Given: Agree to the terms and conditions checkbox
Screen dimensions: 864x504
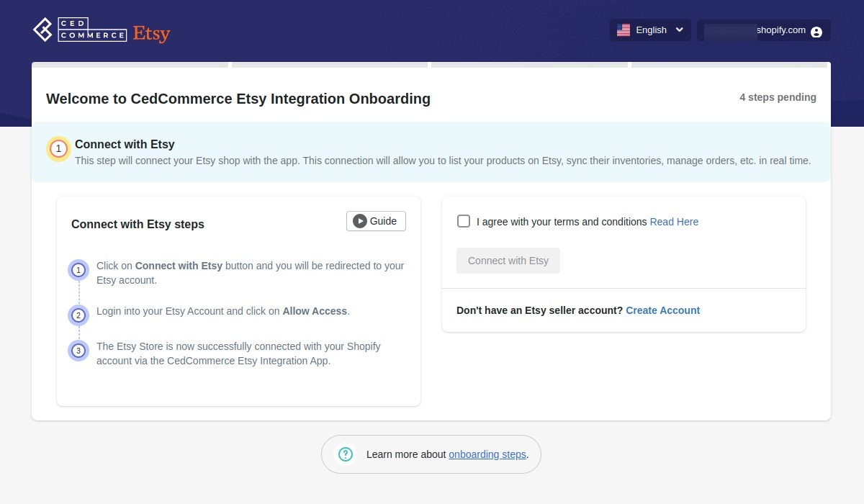Looking at the screenshot, I should 464,221.
